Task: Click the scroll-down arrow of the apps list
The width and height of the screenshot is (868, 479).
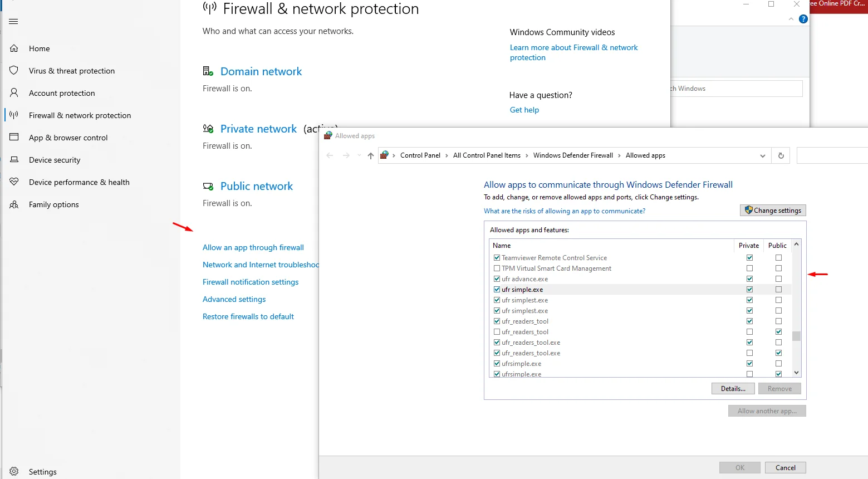Action: tap(796, 373)
